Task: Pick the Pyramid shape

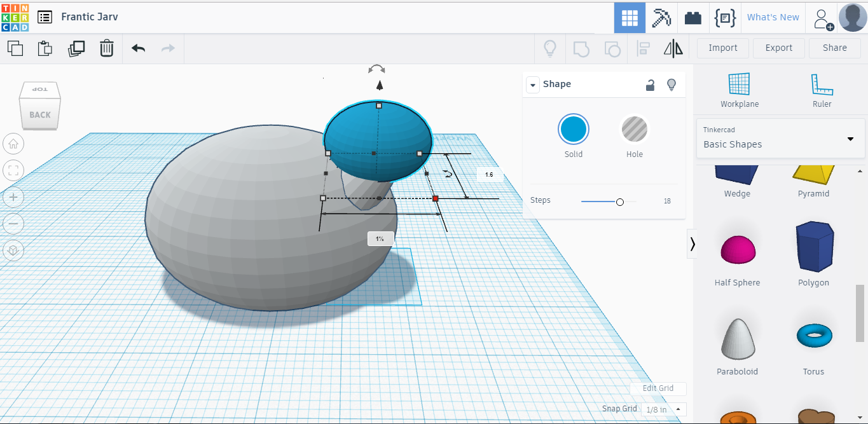Action: pyautogui.click(x=813, y=181)
